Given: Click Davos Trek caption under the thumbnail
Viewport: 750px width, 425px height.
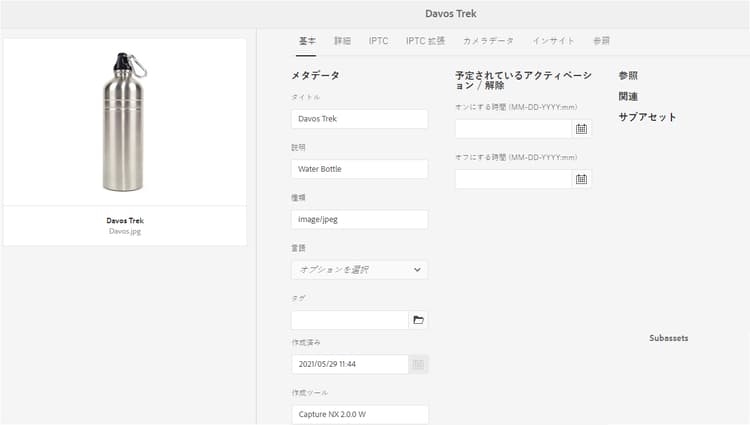Looking at the screenshot, I should pos(125,220).
